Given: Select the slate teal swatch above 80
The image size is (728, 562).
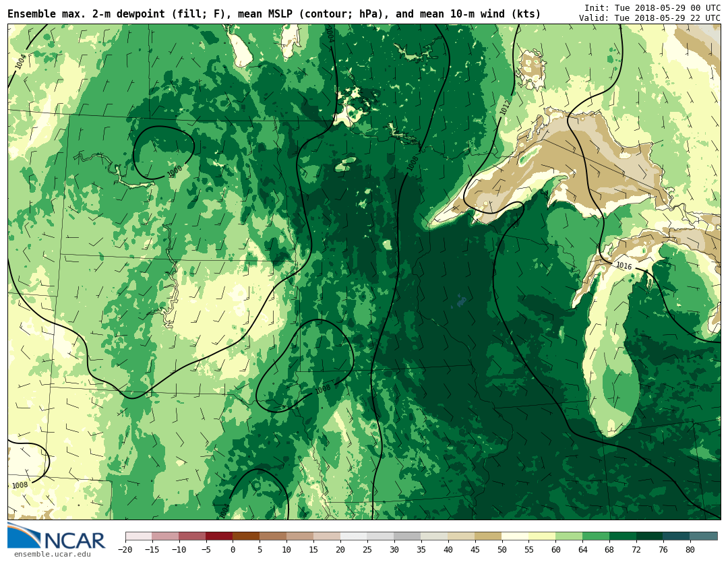Looking at the screenshot, I should 704,536.
